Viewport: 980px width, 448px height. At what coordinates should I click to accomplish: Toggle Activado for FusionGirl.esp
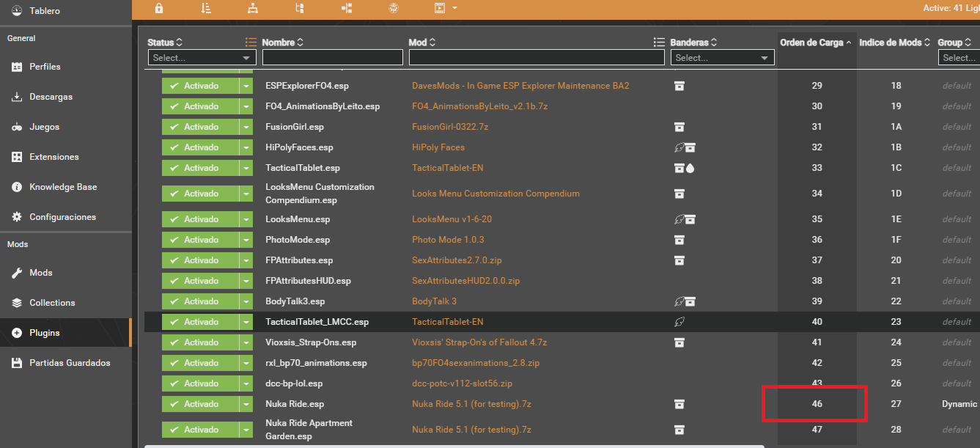click(199, 127)
